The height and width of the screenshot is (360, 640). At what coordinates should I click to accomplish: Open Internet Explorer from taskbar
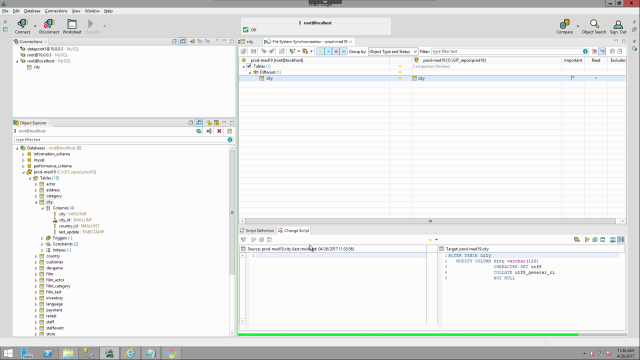pyautogui.click(x=130, y=353)
